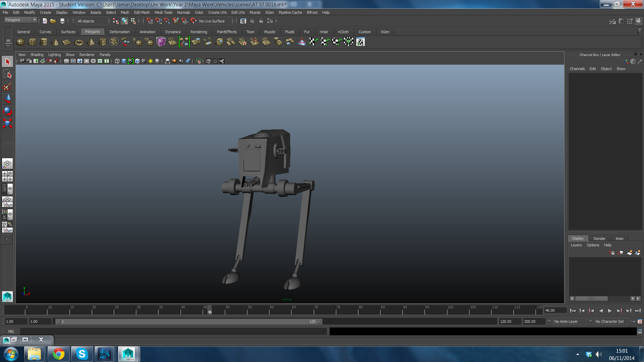This screenshot has height=362, width=644.
Task: Select the single perspective view layout
Action: [x=7, y=164]
